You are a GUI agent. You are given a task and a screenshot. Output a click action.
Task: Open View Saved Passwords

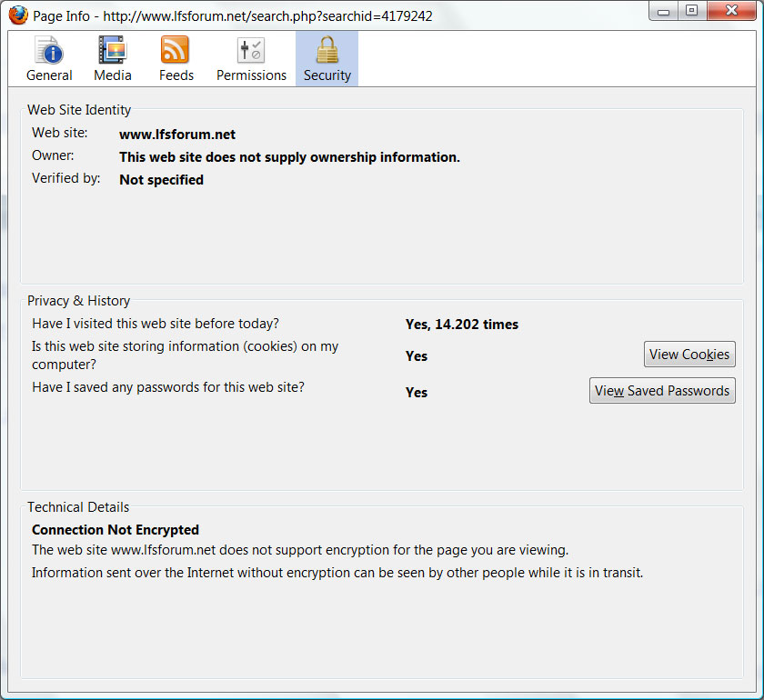point(662,391)
